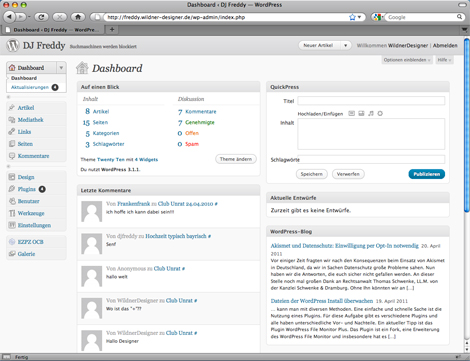470x361 pixels.
Task: Open the Spam comments link
Action: tap(192, 144)
